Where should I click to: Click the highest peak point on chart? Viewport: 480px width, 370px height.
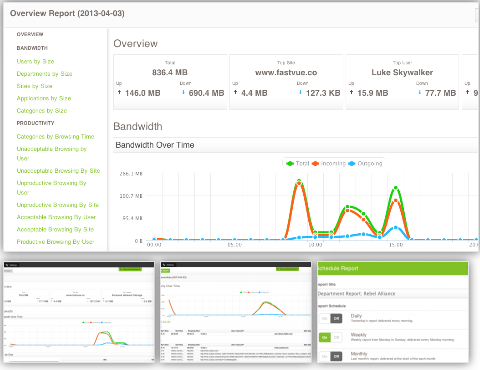point(299,181)
